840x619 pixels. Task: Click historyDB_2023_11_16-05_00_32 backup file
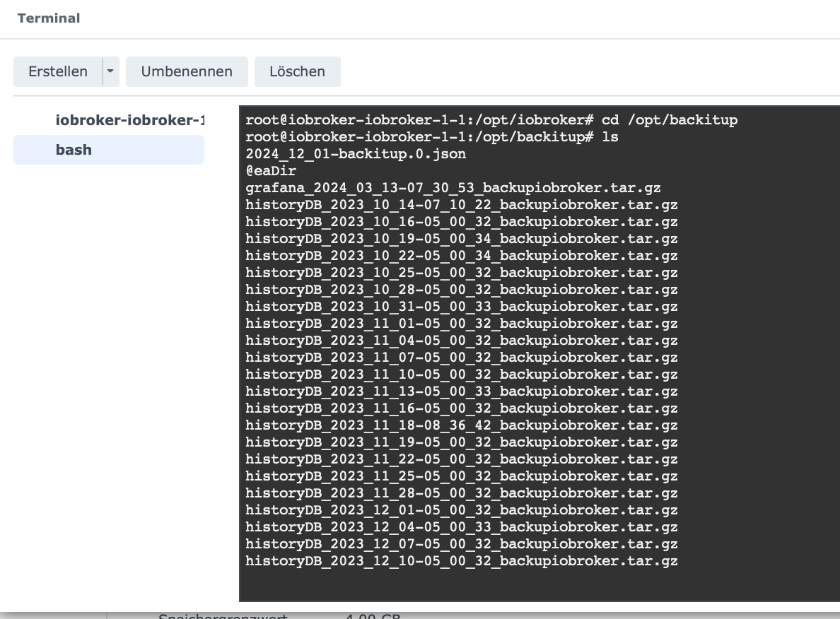[x=461, y=408]
